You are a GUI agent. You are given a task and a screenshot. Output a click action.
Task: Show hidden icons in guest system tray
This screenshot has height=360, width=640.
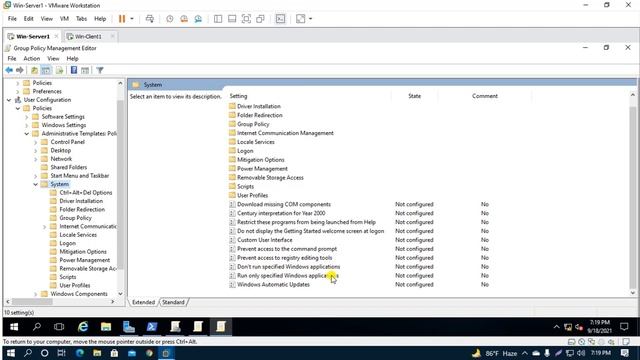(556, 327)
